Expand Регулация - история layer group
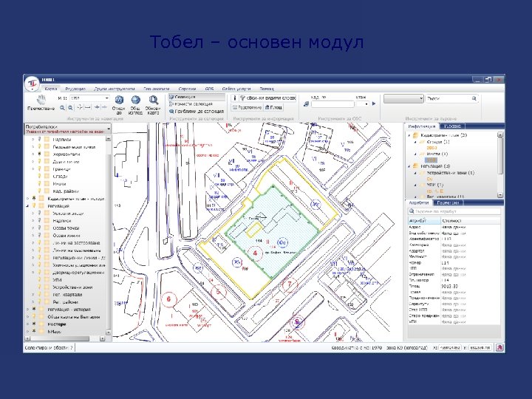The image size is (532, 399). [x=28, y=310]
